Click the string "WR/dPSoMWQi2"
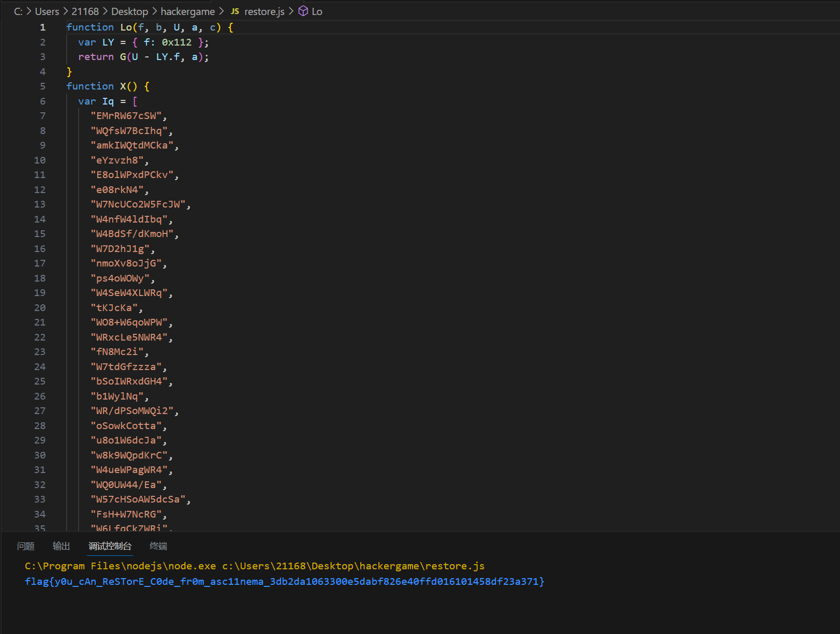The width and height of the screenshot is (840, 634). click(132, 411)
